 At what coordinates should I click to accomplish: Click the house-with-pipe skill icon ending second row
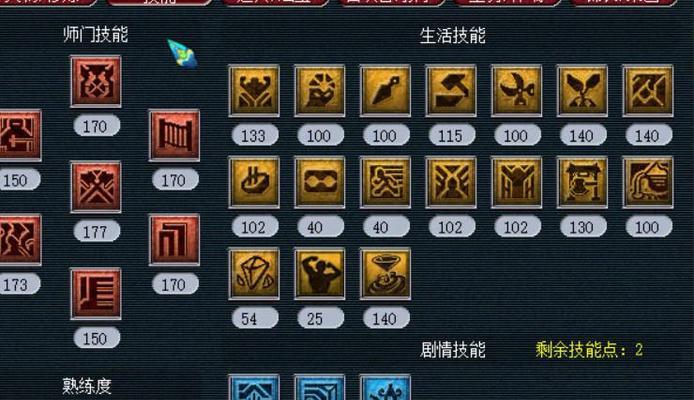tap(648, 182)
